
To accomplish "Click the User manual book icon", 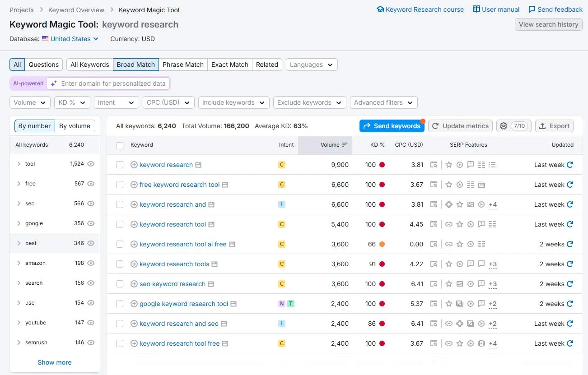I will 476,9.
